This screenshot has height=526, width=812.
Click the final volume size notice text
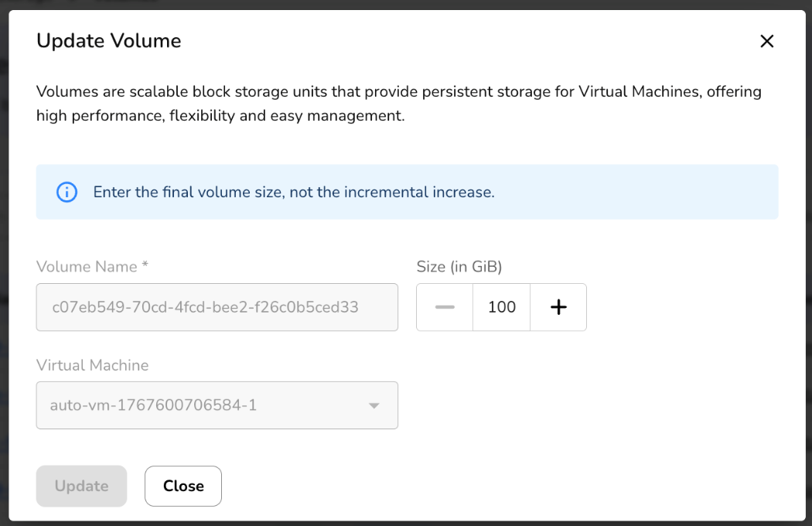(294, 192)
